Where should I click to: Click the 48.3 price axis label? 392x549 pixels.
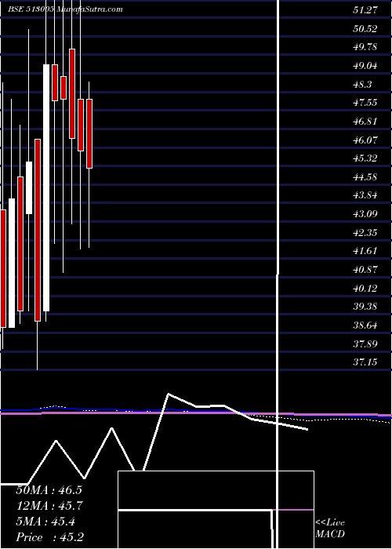[x=362, y=84]
